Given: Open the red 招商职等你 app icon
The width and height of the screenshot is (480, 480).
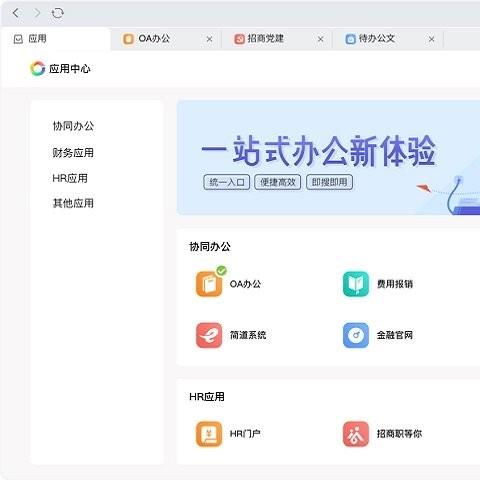Looking at the screenshot, I should [356, 434].
